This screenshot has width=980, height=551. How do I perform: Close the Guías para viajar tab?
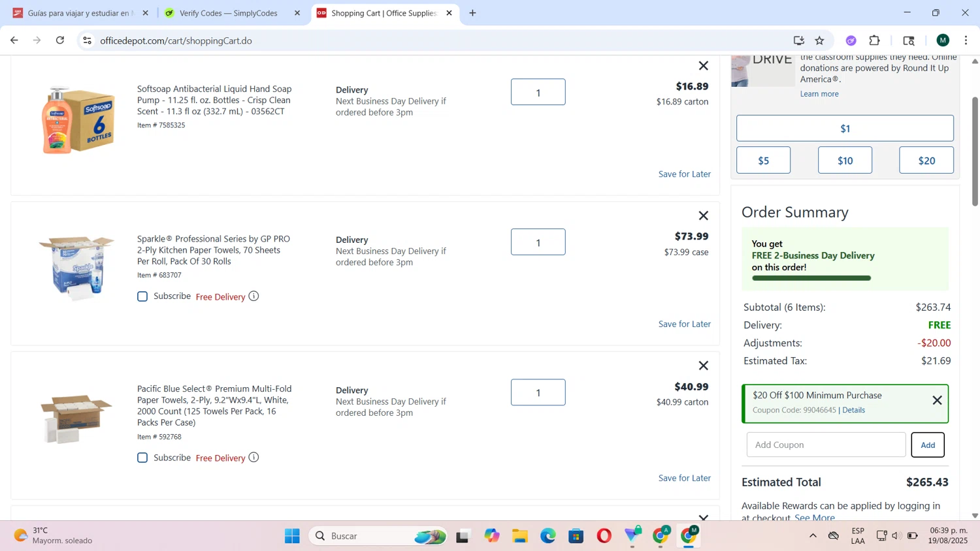pyautogui.click(x=145, y=13)
